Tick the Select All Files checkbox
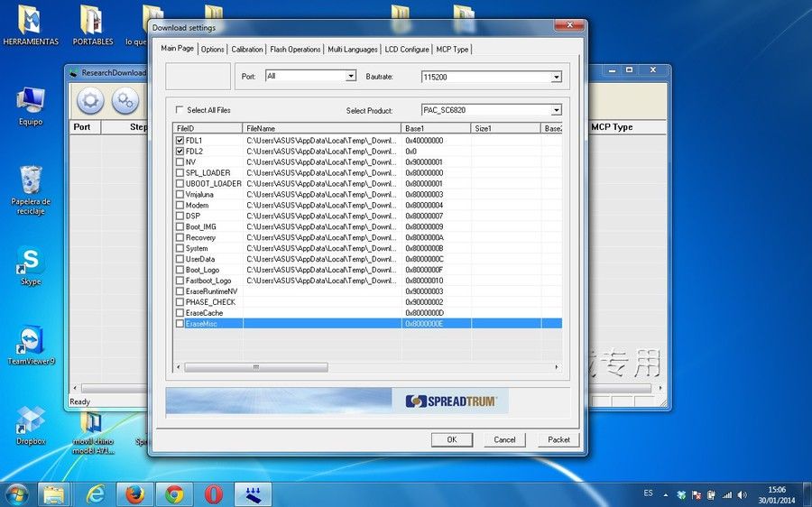The image size is (812, 507). [x=180, y=110]
